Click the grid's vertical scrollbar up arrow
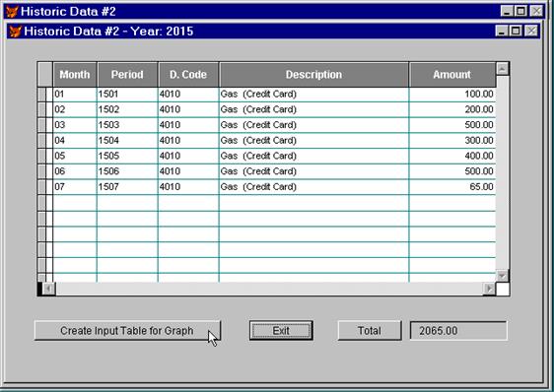Viewport: 554px width, 392px height. (x=503, y=69)
